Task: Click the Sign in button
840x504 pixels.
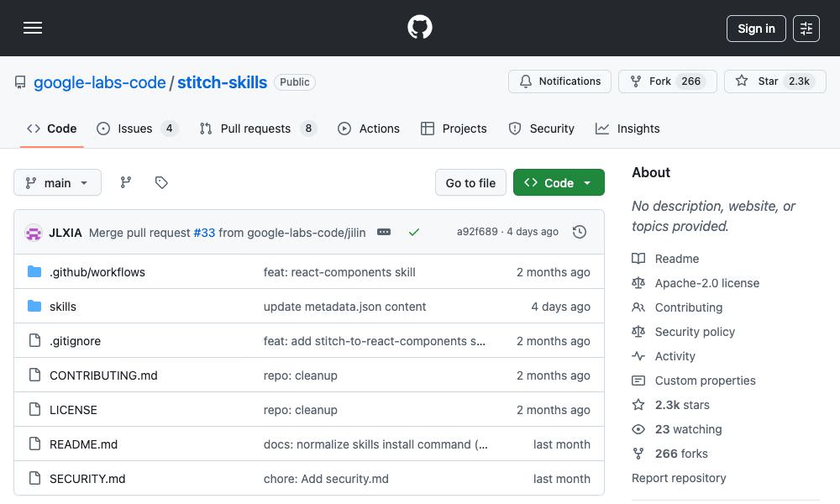Action: [755, 28]
